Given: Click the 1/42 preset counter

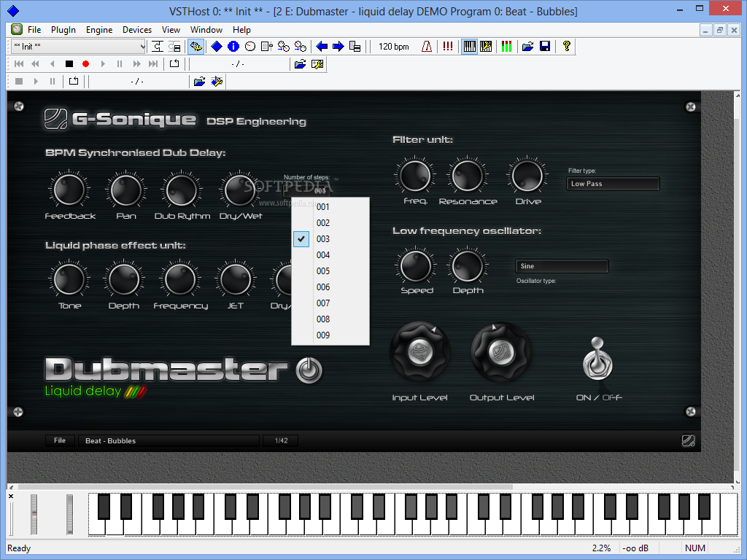Looking at the screenshot, I should (x=282, y=441).
